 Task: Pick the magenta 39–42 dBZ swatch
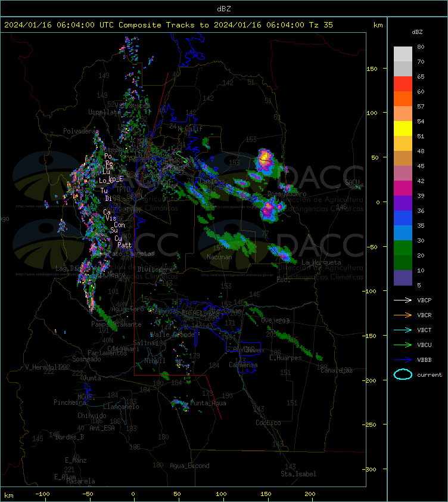[x=403, y=188]
